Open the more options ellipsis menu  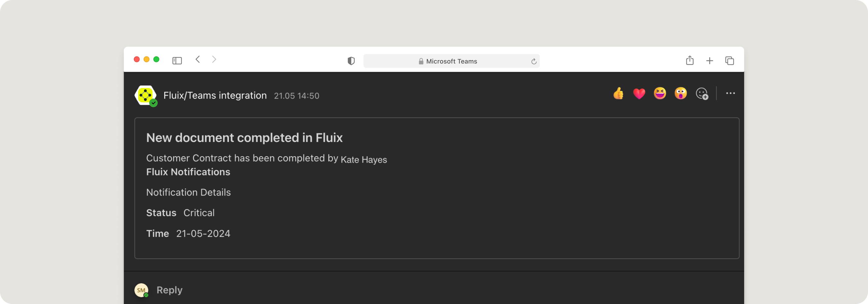click(730, 93)
